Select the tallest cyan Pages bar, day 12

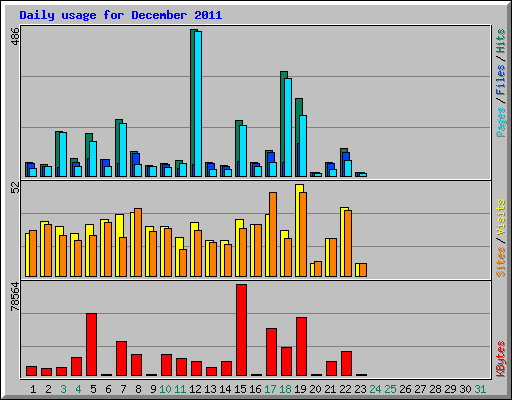[198, 104]
